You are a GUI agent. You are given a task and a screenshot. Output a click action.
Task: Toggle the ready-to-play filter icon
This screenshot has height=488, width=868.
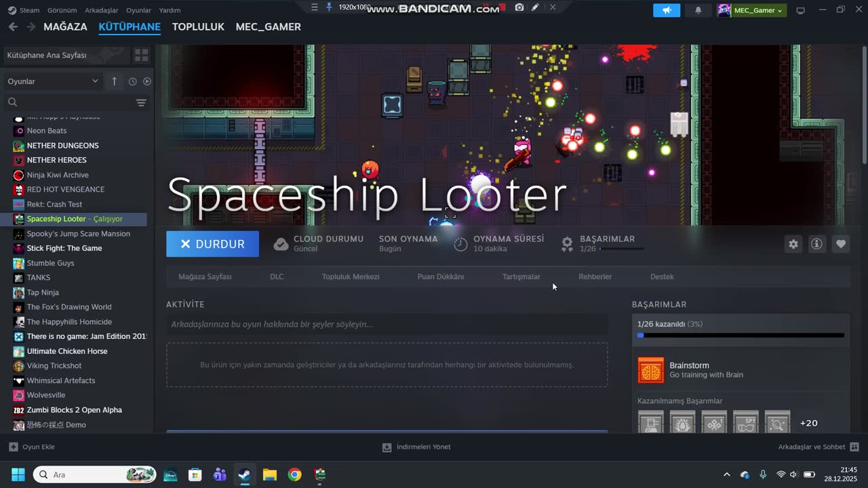pyautogui.click(x=147, y=81)
